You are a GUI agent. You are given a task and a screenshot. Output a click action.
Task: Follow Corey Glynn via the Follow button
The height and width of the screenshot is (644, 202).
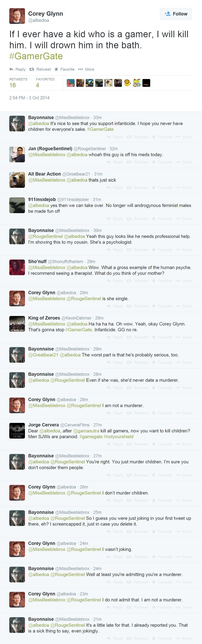176,14
